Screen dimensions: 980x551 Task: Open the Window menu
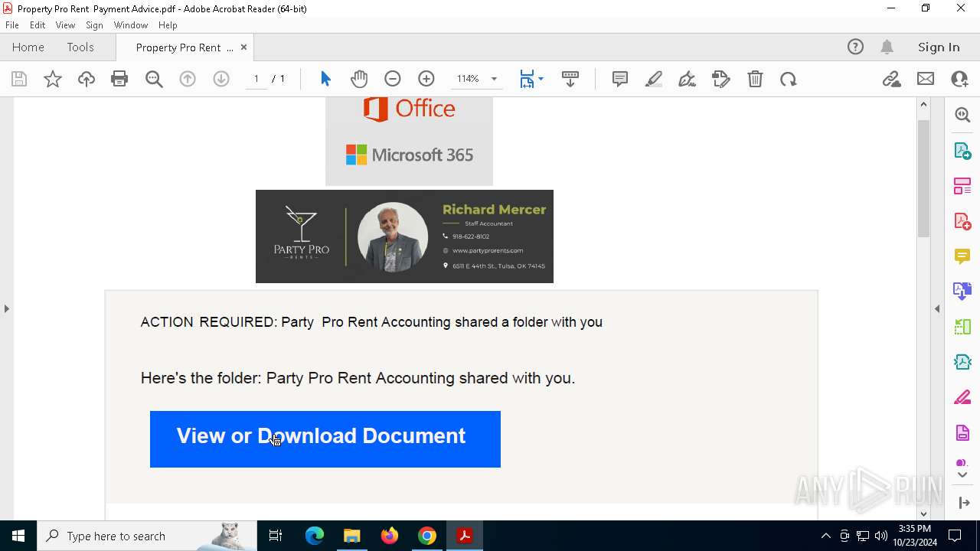(x=131, y=25)
